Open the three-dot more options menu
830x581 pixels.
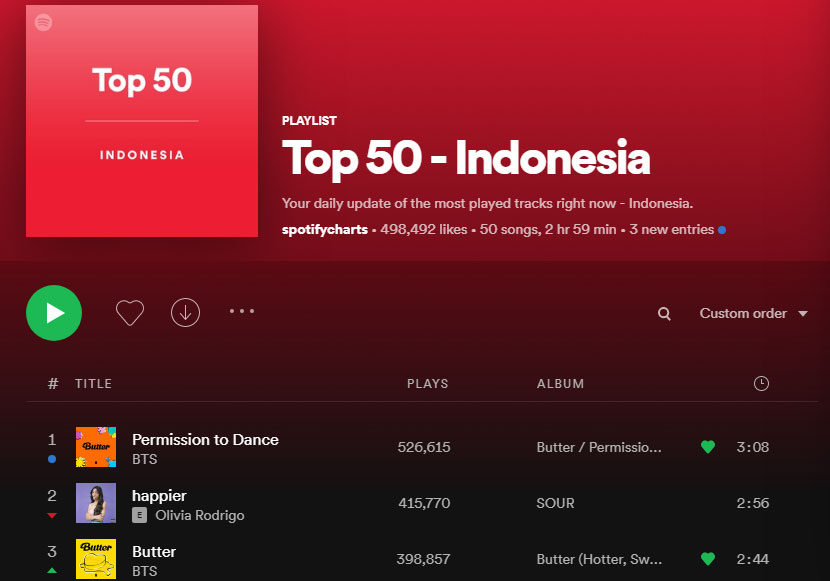242,311
